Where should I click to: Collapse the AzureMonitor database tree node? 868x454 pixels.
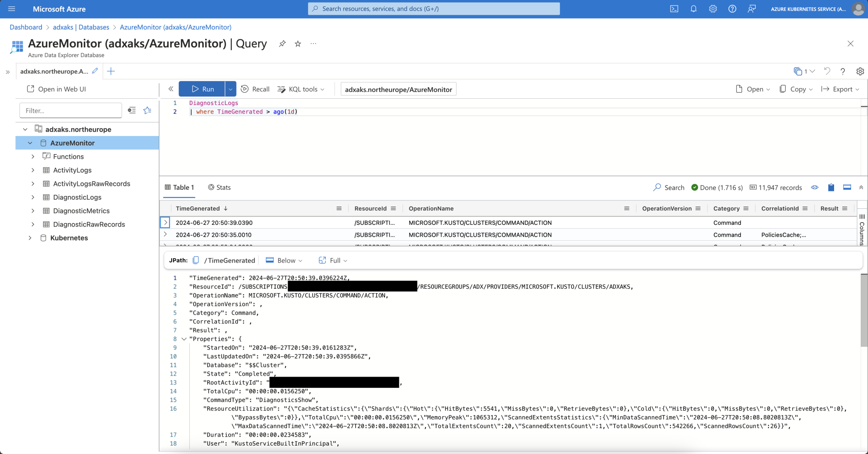point(30,143)
